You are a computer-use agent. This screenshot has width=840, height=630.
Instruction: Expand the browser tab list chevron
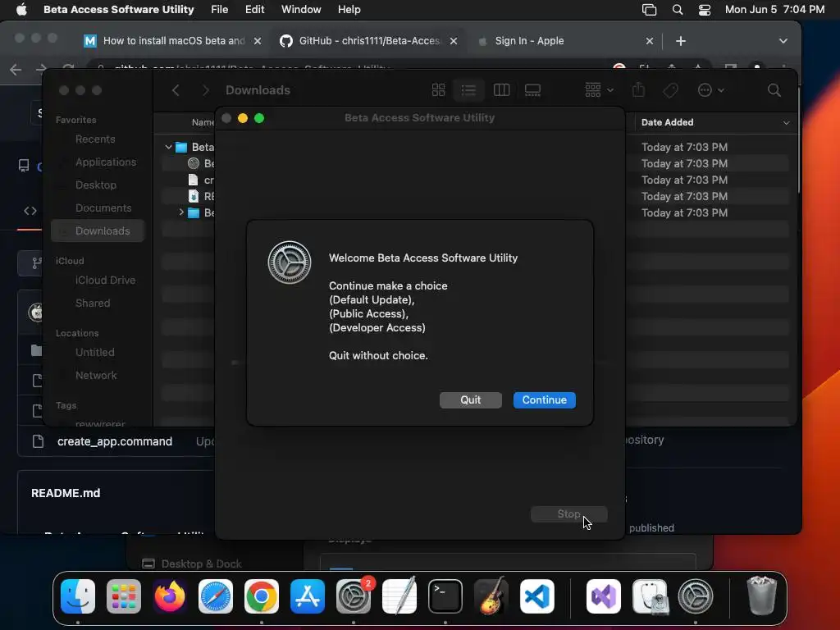[783, 41]
